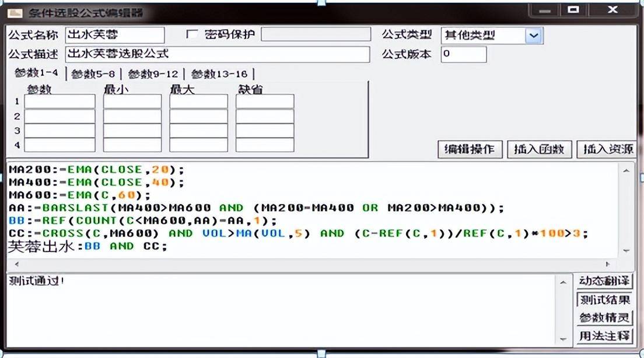644x358 pixels.
Task: Click the code editor scroll down arrow
Action: [626, 251]
